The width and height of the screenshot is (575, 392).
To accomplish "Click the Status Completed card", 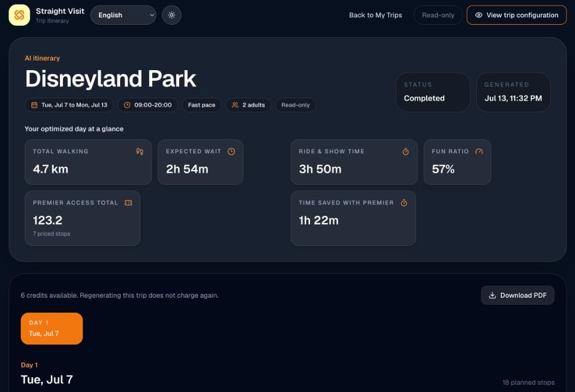I will 433,92.
